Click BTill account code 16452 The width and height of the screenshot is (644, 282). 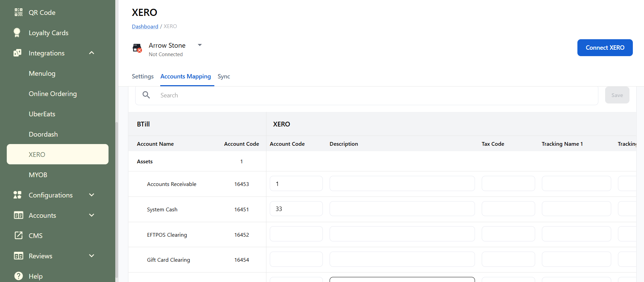(x=242, y=235)
